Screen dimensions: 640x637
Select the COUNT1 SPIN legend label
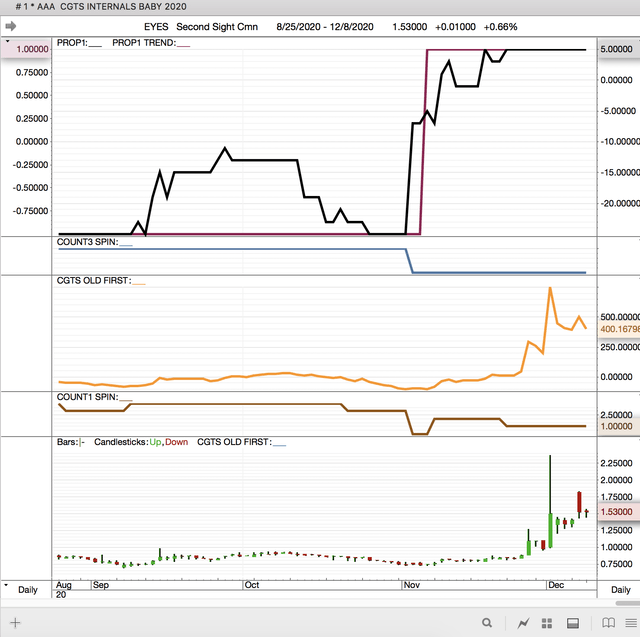click(87, 397)
